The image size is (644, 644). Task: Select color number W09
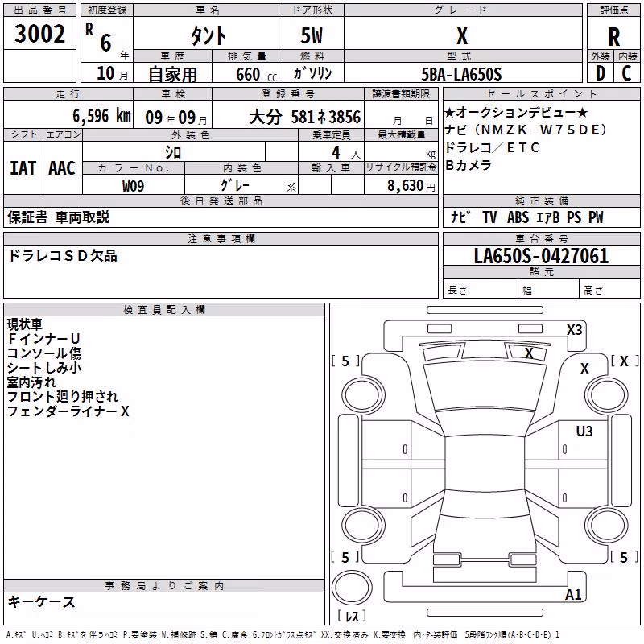point(133,186)
